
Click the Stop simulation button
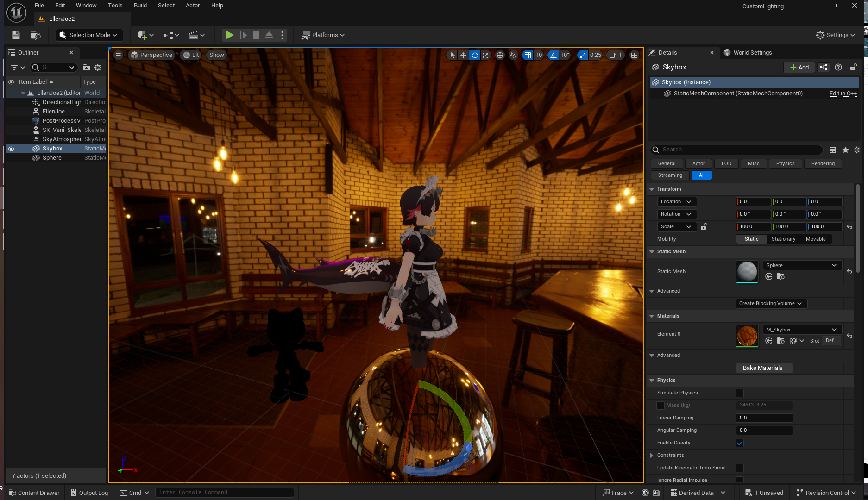tap(256, 35)
